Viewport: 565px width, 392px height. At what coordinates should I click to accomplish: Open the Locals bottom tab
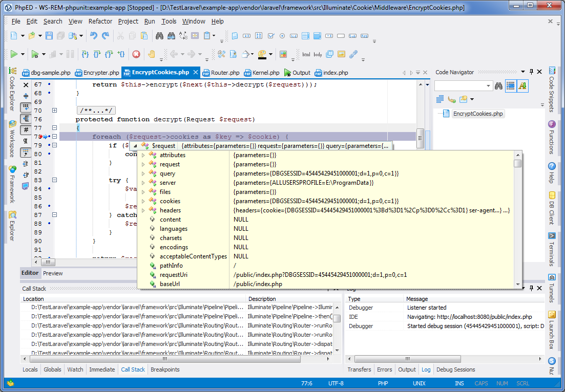[x=30, y=369]
